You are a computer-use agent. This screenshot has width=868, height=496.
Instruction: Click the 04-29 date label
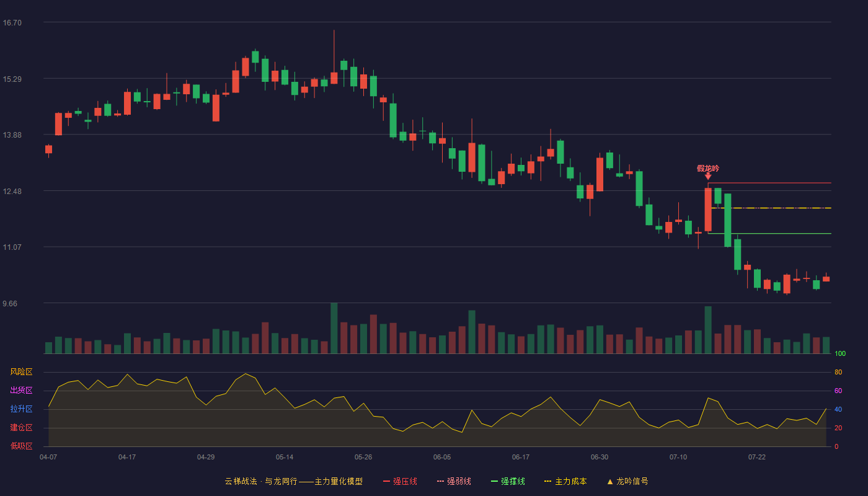tap(206, 457)
